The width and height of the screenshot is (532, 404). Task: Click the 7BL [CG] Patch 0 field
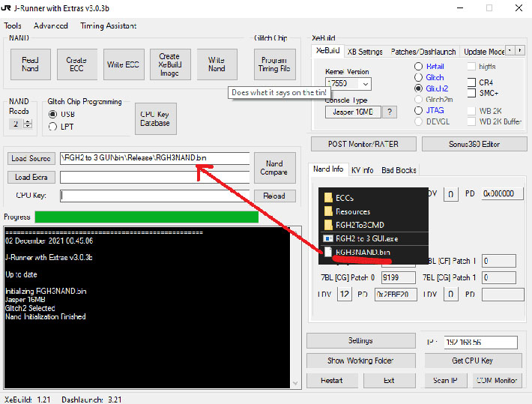point(399,278)
